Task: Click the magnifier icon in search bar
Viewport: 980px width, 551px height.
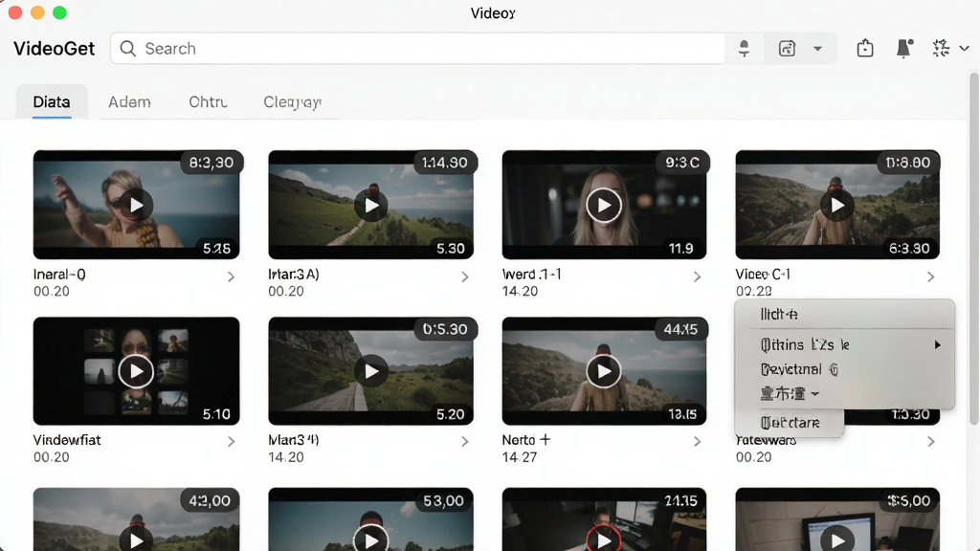Action: [x=127, y=48]
